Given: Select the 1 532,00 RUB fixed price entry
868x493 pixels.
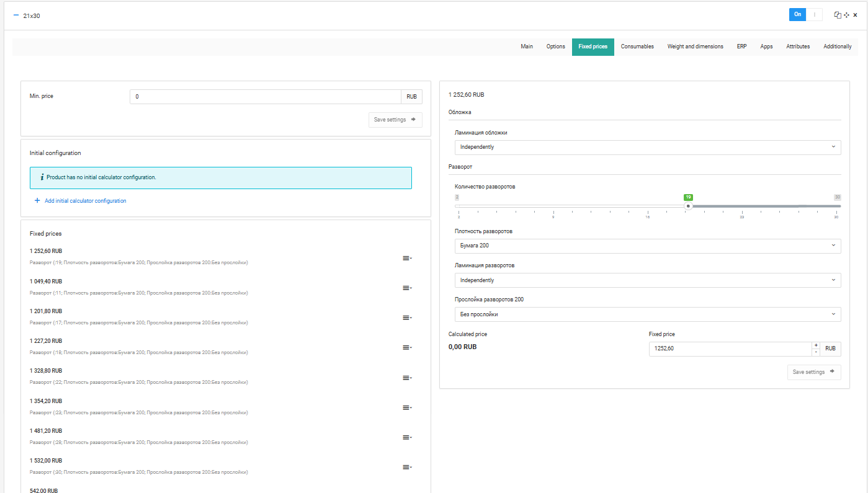Looking at the screenshot, I should tap(46, 460).
